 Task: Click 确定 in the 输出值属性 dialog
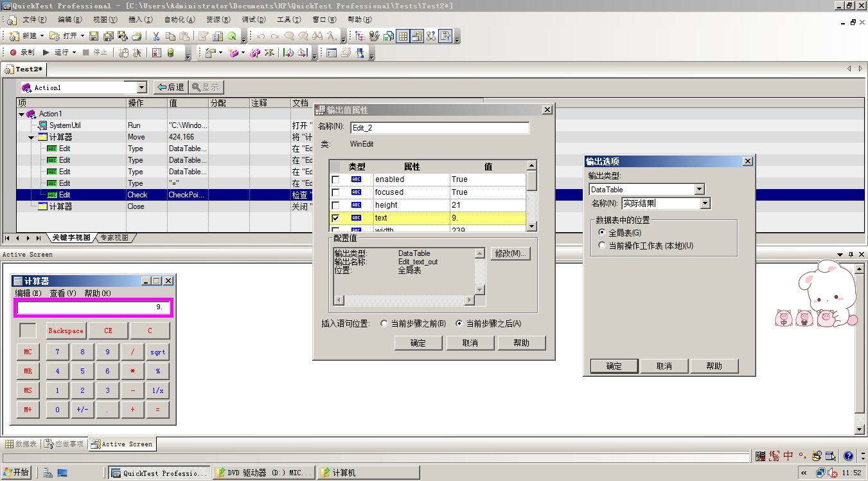[x=418, y=343]
